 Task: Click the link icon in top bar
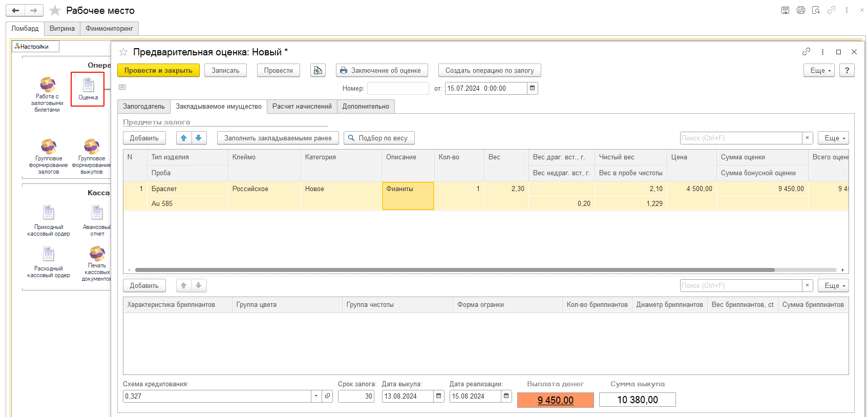click(x=832, y=10)
